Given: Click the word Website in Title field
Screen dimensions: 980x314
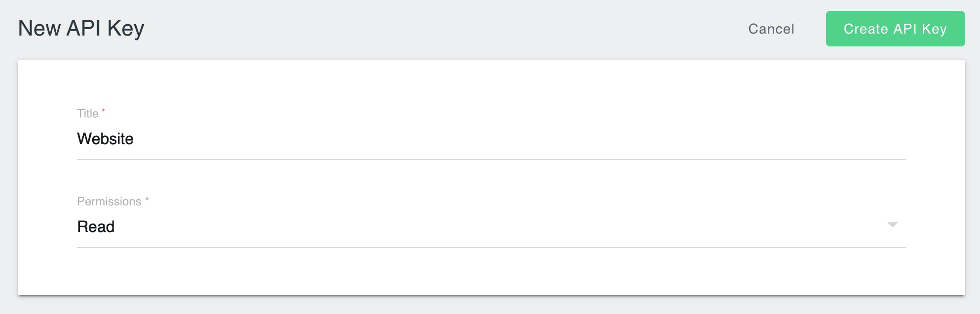Looking at the screenshot, I should (105, 139).
